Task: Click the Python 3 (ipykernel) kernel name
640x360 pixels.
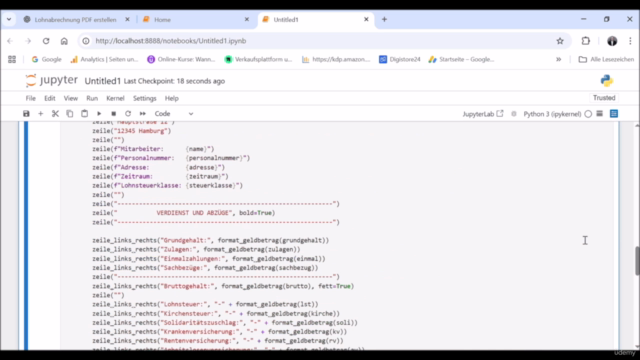Action: [x=552, y=114]
